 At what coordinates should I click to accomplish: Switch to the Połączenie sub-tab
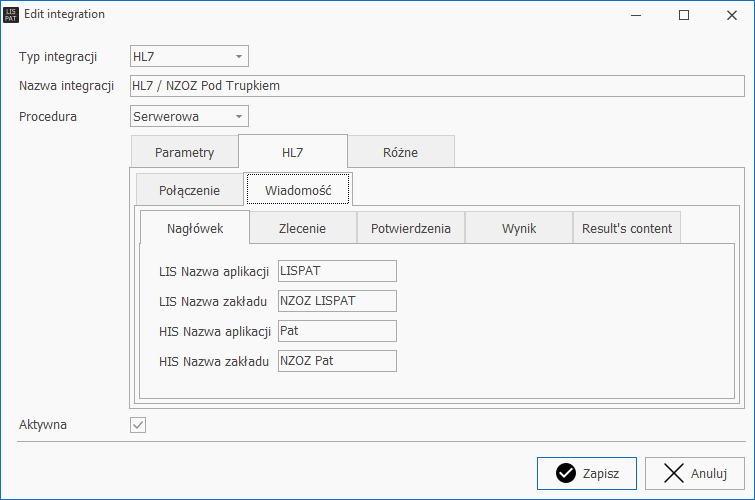[x=189, y=190]
